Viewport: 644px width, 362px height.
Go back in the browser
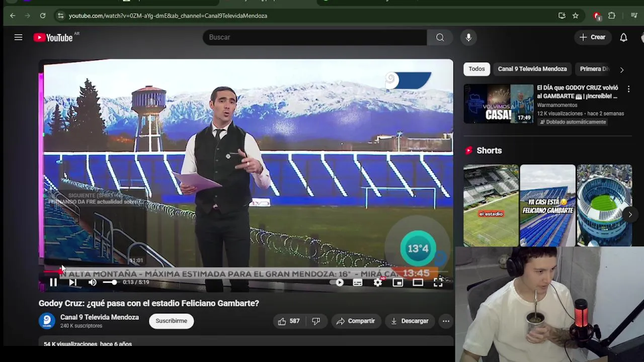(x=13, y=16)
